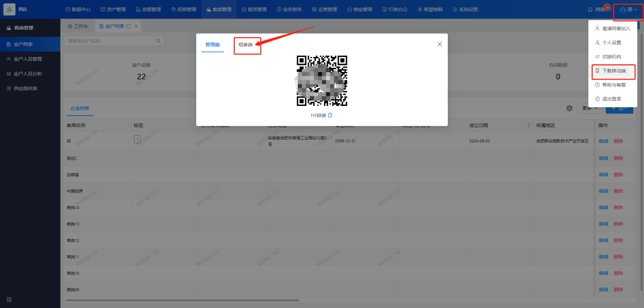Open the 招商管理 top menu
644x308 pixels.
183,9
